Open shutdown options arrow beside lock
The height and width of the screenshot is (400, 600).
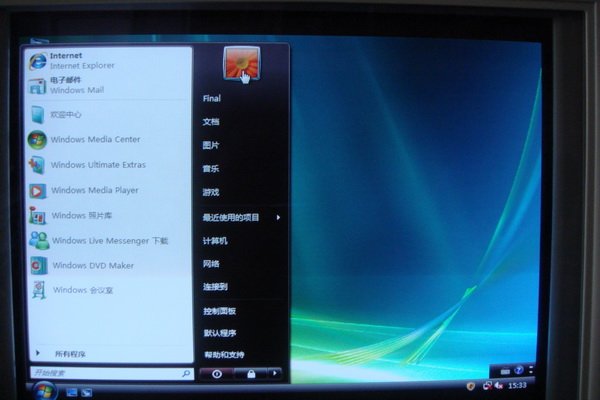[x=275, y=373]
